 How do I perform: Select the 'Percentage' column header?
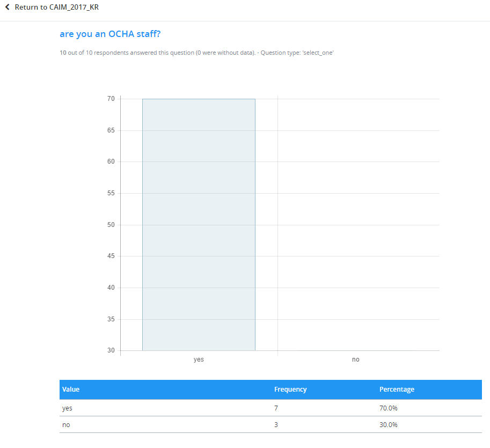[x=397, y=389]
